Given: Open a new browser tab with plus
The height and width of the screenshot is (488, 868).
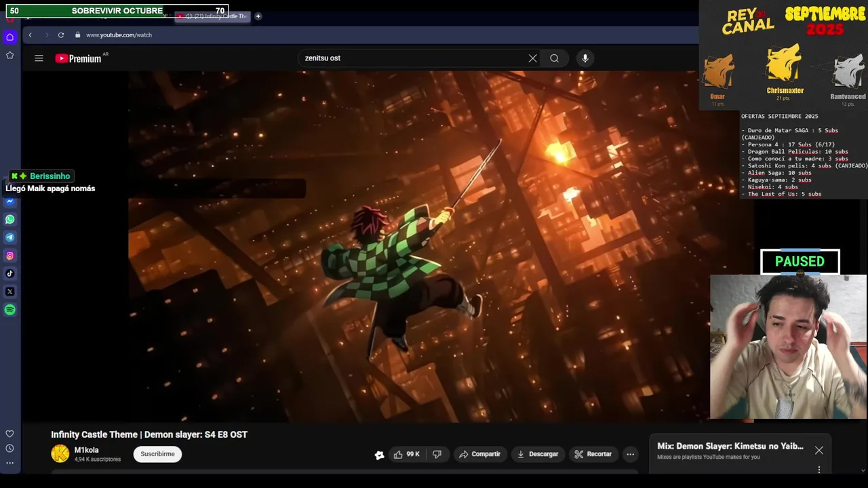Looking at the screenshot, I should coord(258,16).
